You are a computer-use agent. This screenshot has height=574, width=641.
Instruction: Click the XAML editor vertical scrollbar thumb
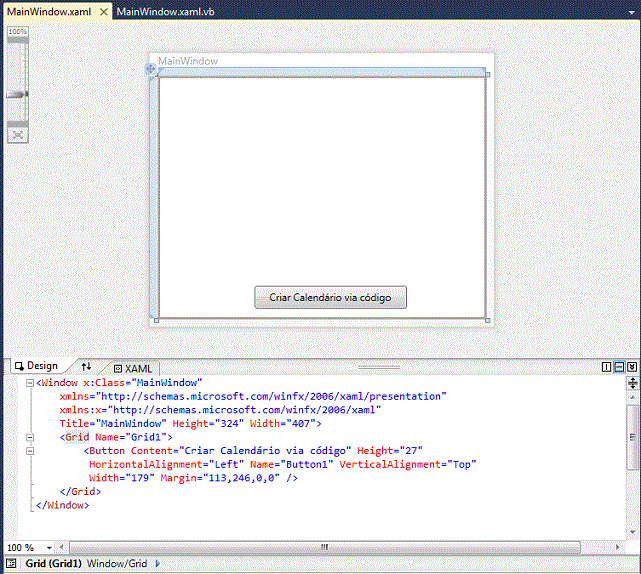click(632, 437)
